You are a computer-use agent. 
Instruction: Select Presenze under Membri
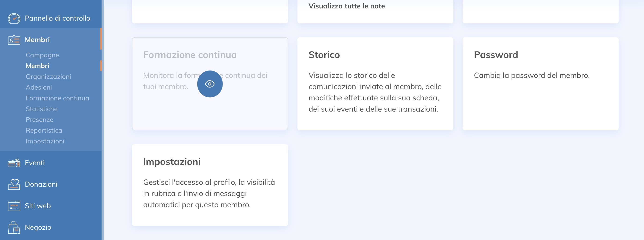point(39,120)
